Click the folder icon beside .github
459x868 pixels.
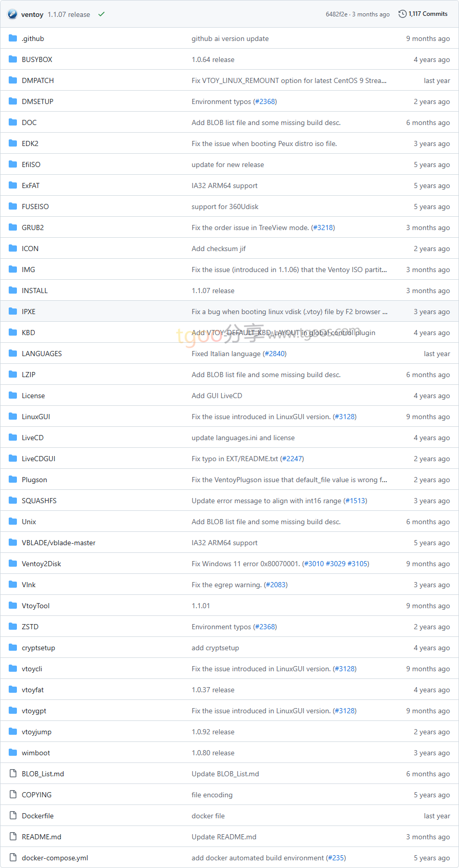(x=13, y=38)
